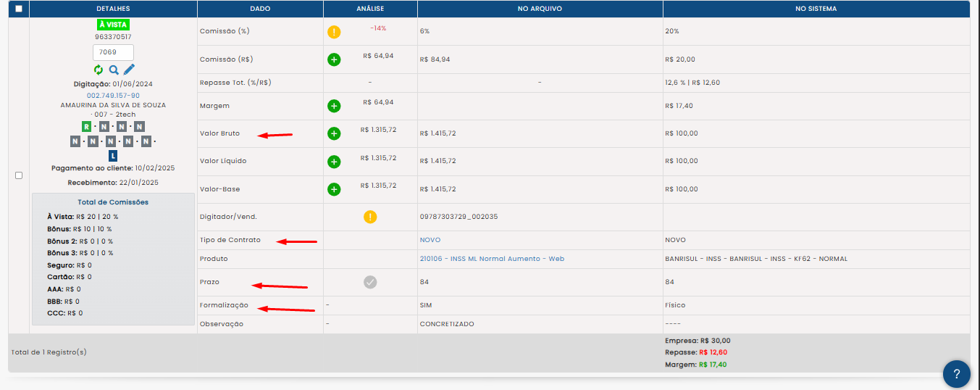Click green plus icon in Comissão (R$) row
980x390 pixels.
[x=334, y=59]
